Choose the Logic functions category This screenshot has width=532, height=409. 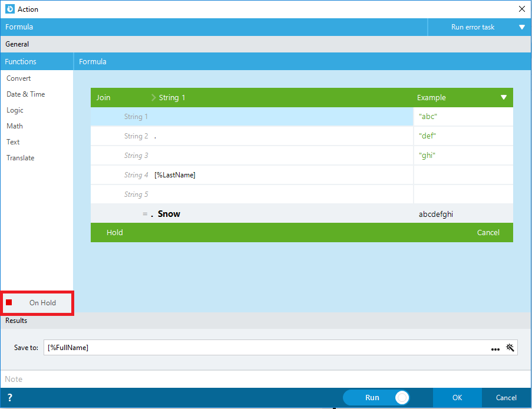15,110
